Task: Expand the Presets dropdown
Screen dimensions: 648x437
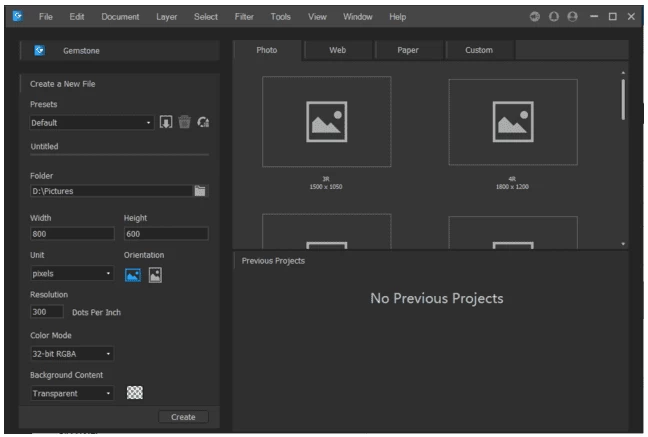Action: 91,123
